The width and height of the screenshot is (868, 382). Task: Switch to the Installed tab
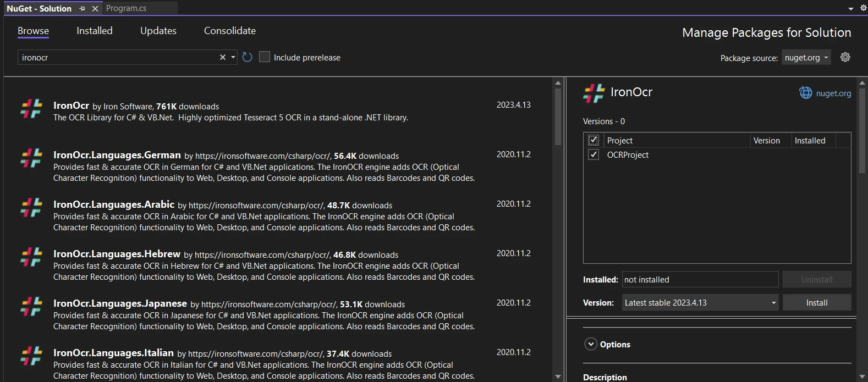click(x=94, y=31)
